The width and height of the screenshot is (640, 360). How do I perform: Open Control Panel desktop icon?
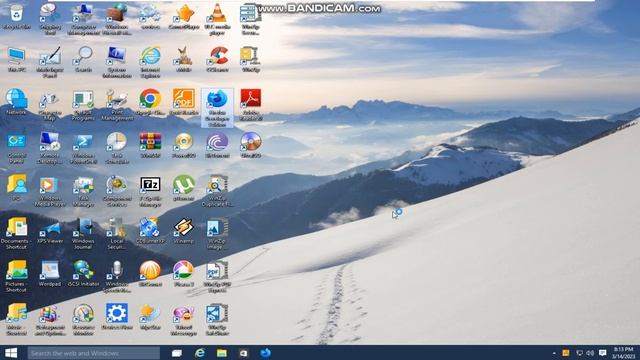(16, 149)
